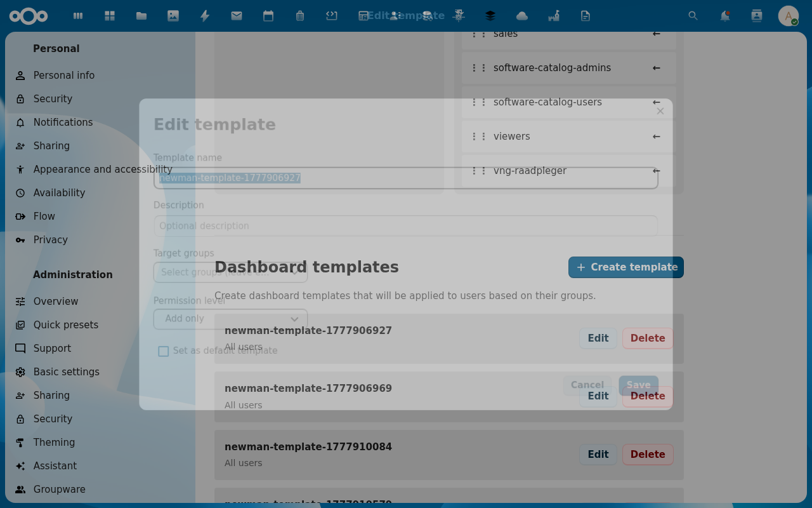The width and height of the screenshot is (812, 508).
Task: Open the Dashboard app in the top bar
Action: [110, 16]
